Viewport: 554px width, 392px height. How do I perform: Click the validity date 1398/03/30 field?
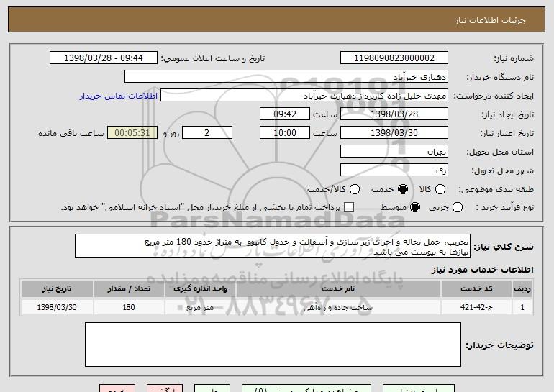click(x=394, y=133)
